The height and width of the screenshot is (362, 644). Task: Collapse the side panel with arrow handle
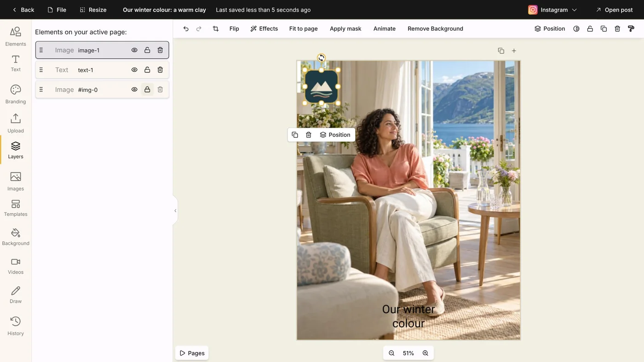[175, 211]
